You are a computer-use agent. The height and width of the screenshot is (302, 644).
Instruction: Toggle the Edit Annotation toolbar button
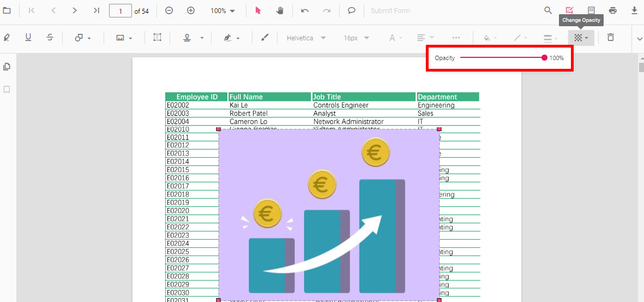pos(569,10)
